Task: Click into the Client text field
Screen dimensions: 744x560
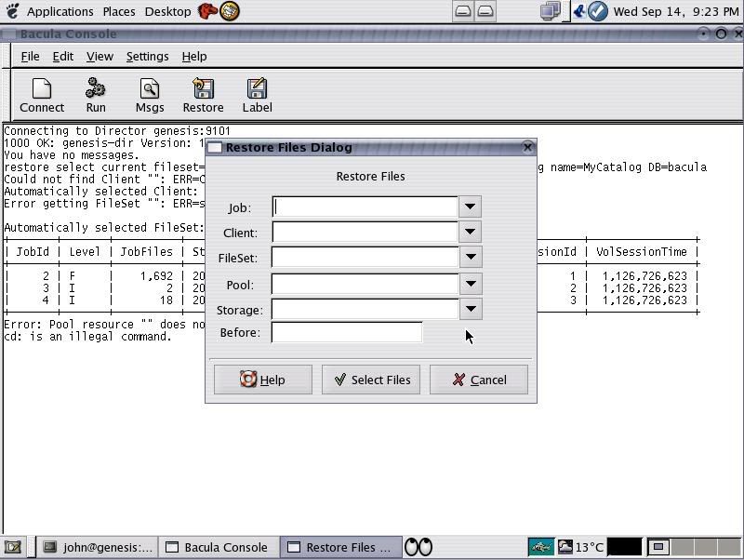Action: tap(365, 232)
